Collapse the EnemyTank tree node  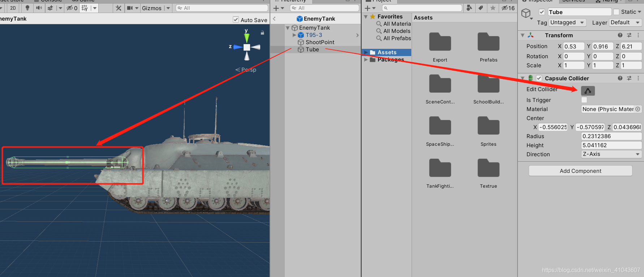click(x=288, y=28)
